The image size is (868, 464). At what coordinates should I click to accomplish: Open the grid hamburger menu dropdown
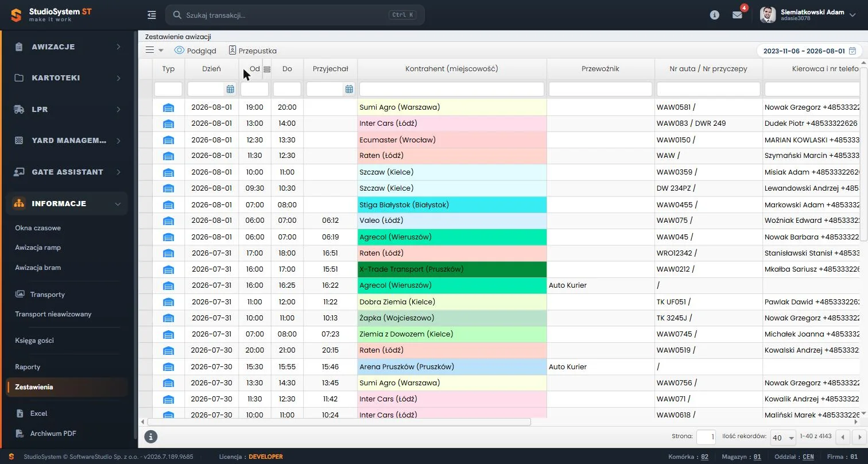coord(154,50)
